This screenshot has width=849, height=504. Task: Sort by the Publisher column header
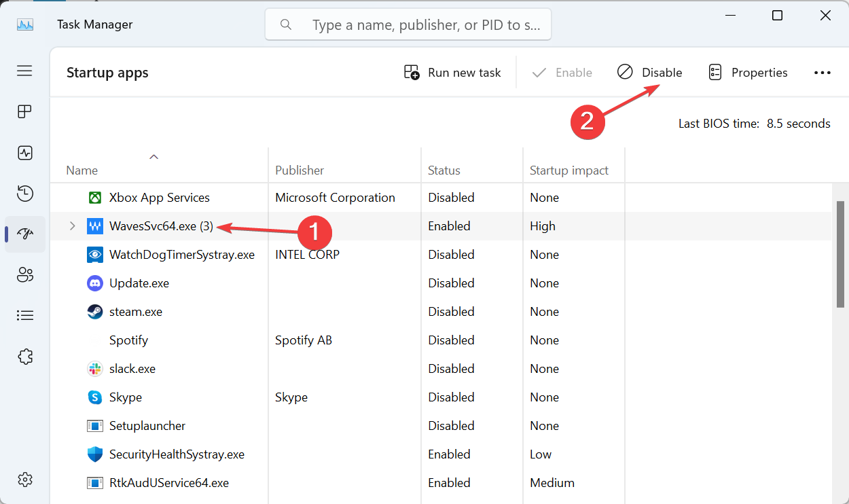[x=300, y=170]
